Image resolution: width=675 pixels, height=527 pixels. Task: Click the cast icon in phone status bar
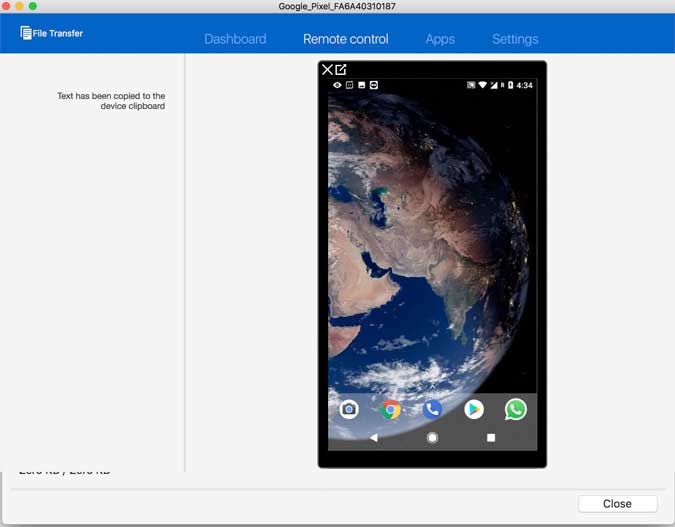[x=471, y=85]
